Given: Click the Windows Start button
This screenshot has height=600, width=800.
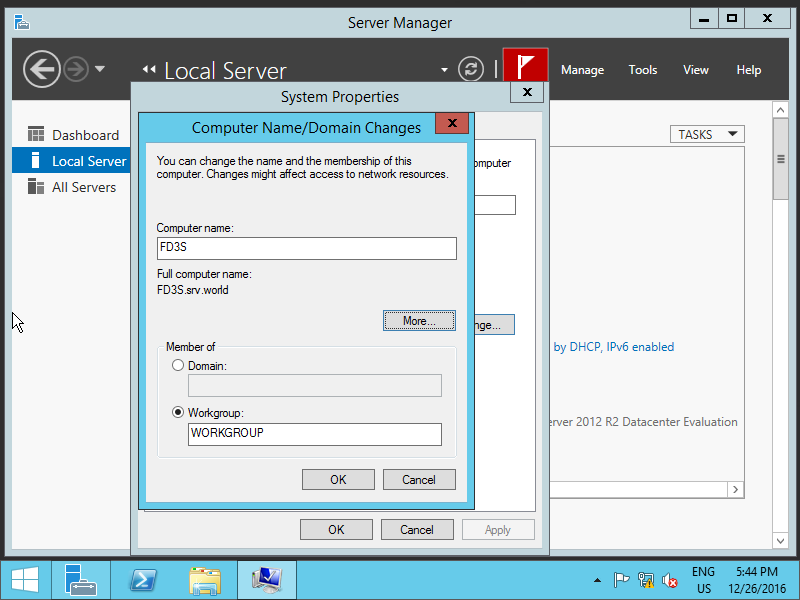Looking at the screenshot, I should pos(24,580).
